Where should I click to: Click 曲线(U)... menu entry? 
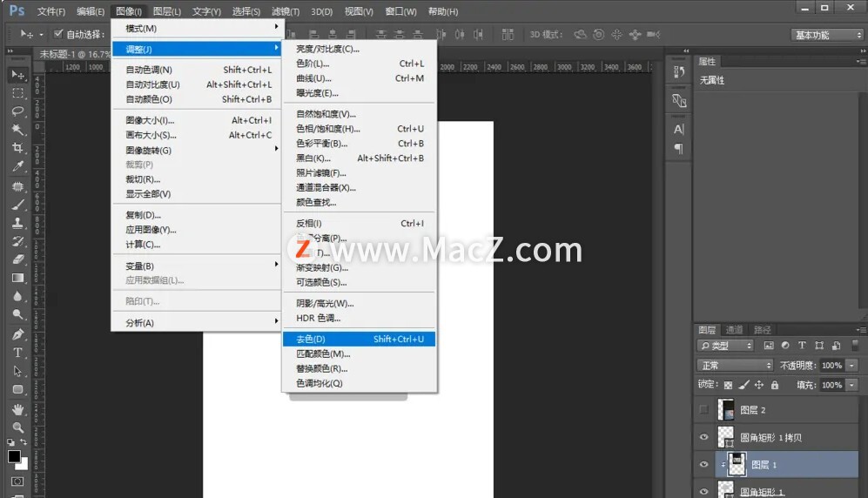tap(313, 78)
